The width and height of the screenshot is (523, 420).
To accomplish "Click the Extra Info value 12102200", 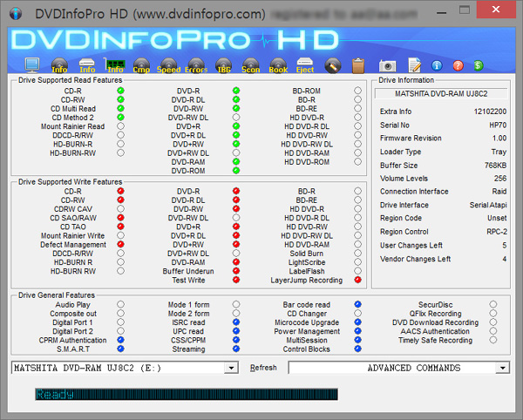I will click(490, 112).
